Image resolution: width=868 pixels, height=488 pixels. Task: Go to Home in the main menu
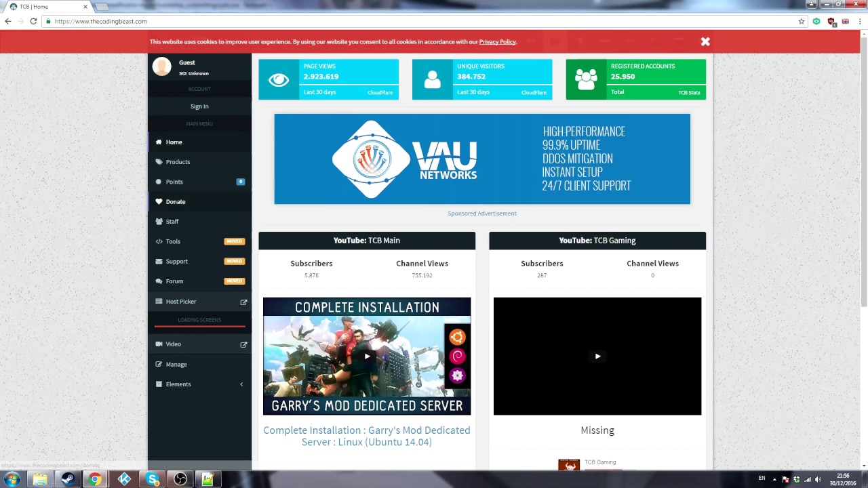(199, 142)
